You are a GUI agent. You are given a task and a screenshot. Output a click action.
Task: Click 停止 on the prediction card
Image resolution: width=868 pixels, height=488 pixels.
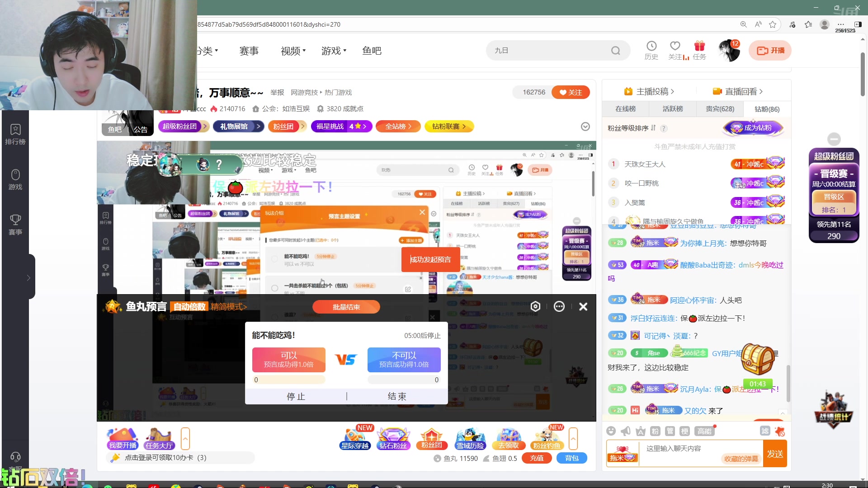point(296,396)
